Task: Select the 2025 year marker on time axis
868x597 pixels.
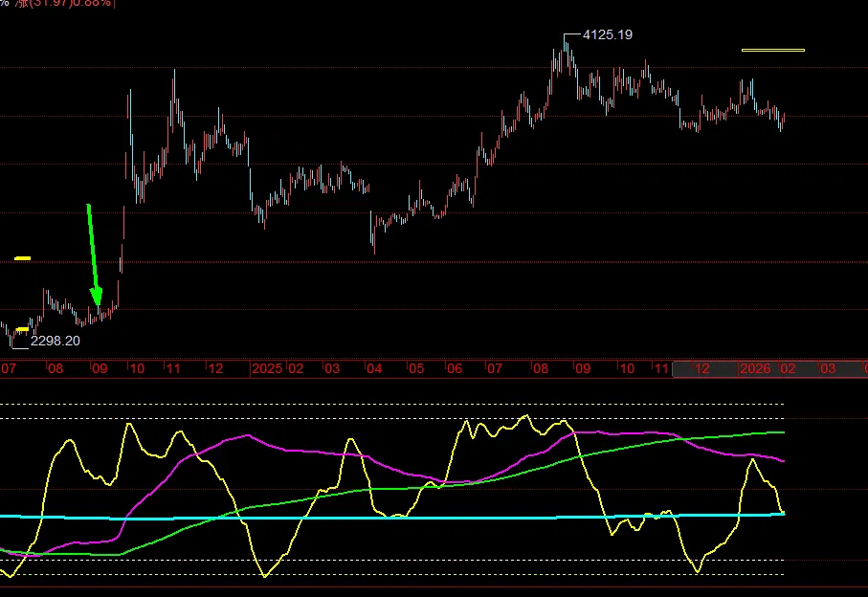Action: pos(267,368)
